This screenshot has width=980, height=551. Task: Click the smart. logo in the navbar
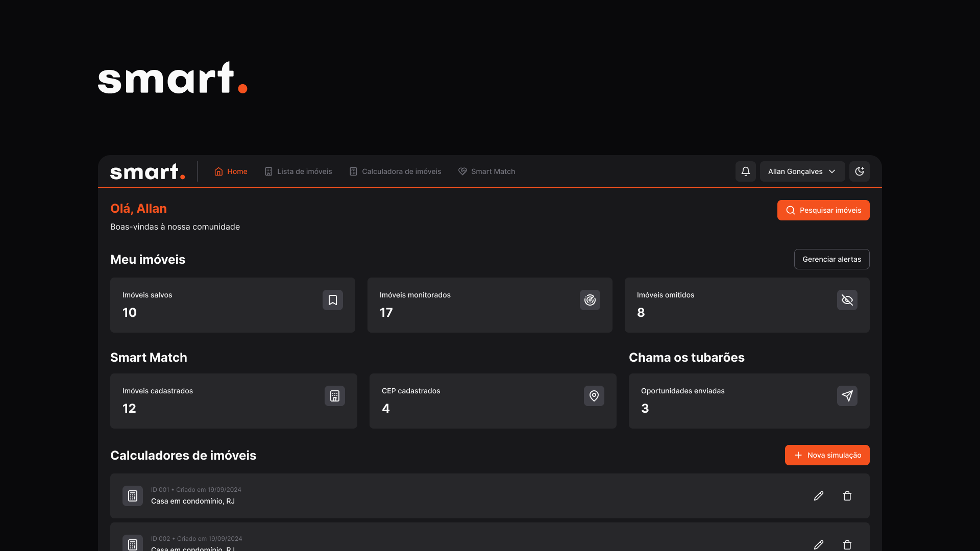click(x=148, y=171)
